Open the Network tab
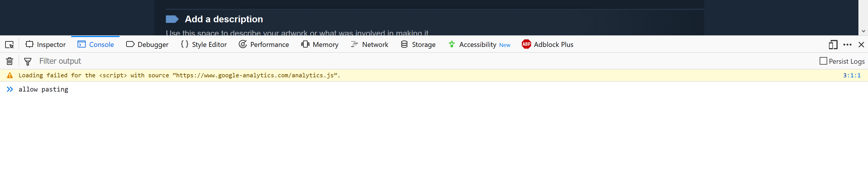The height and width of the screenshot is (179, 868). tap(369, 45)
